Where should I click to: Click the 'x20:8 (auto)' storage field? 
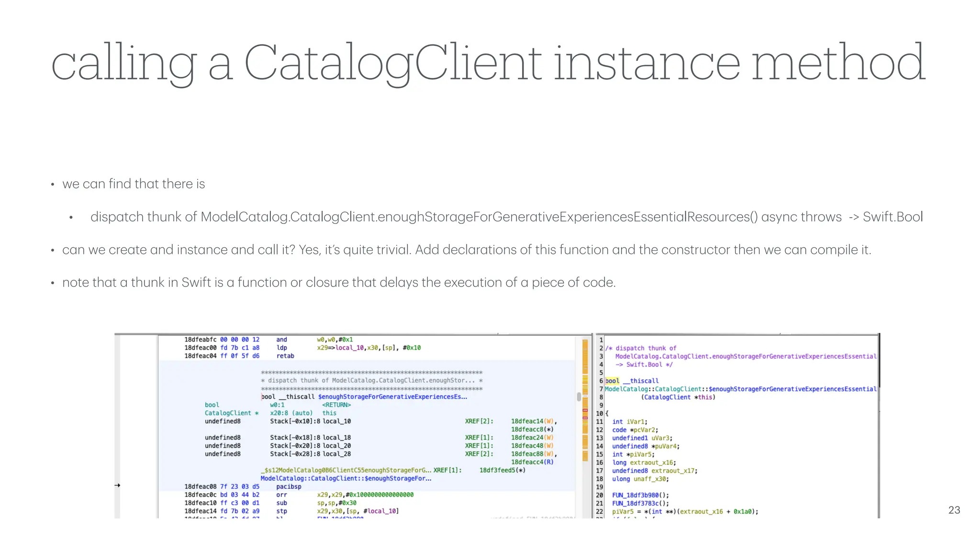click(x=291, y=413)
